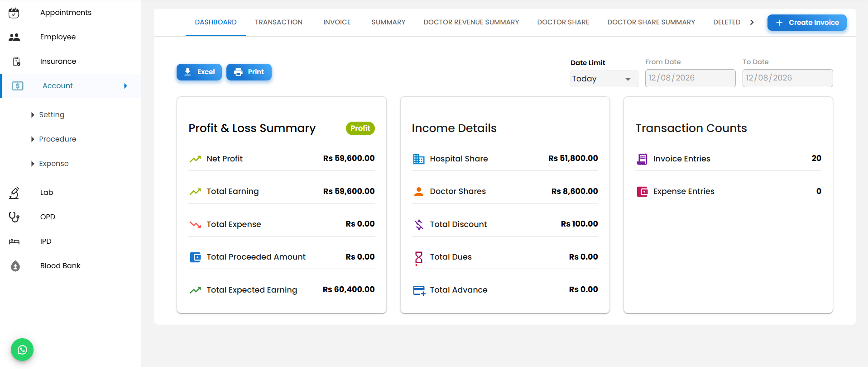Viewport: 868px width, 369px height.
Task: Open Insurance in the sidebar
Action: click(x=58, y=61)
